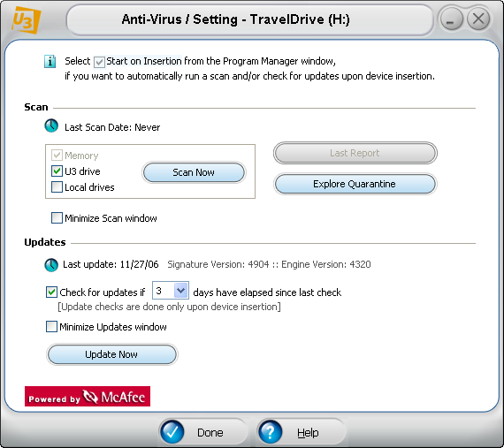The image size is (504, 448).
Task: Click the clock icon beside Last Scan Date
Action: [x=51, y=125]
